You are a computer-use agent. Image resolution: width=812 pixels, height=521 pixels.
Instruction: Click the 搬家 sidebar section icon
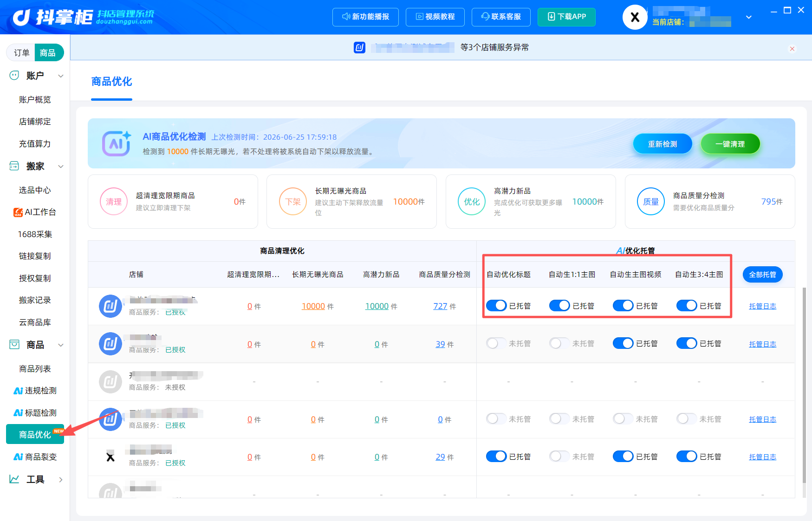[14, 166]
